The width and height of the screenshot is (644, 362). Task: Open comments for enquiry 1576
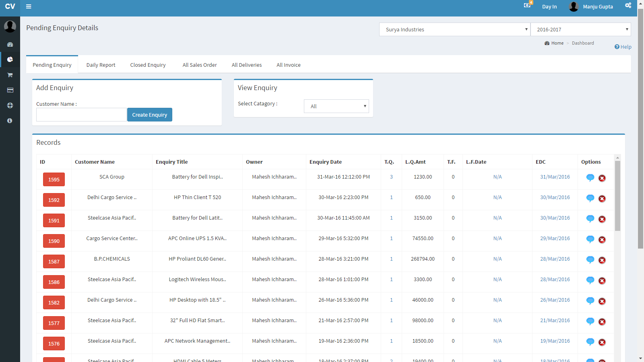[590, 341]
